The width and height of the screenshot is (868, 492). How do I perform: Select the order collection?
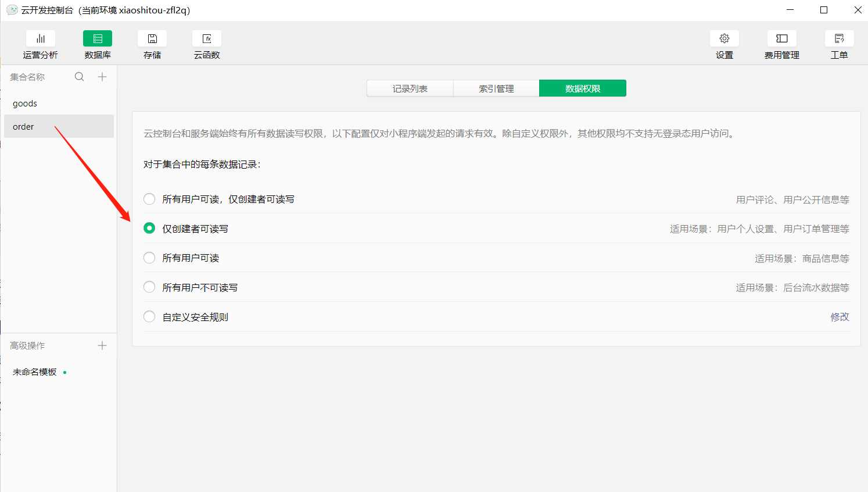[x=59, y=126]
